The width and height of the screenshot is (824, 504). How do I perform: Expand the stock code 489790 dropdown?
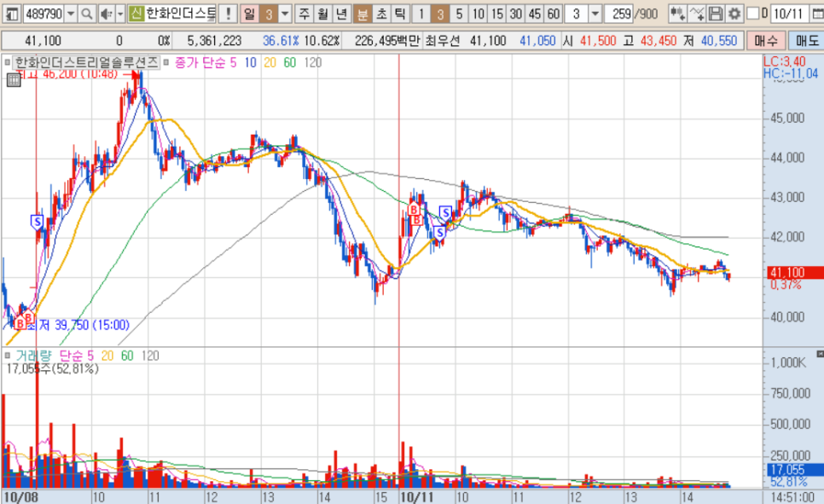[x=71, y=14]
